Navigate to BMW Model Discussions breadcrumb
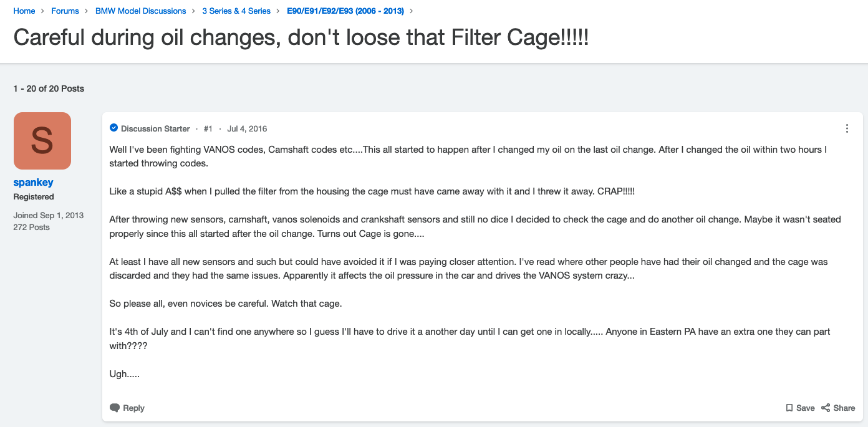The image size is (868, 427). [140, 11]
